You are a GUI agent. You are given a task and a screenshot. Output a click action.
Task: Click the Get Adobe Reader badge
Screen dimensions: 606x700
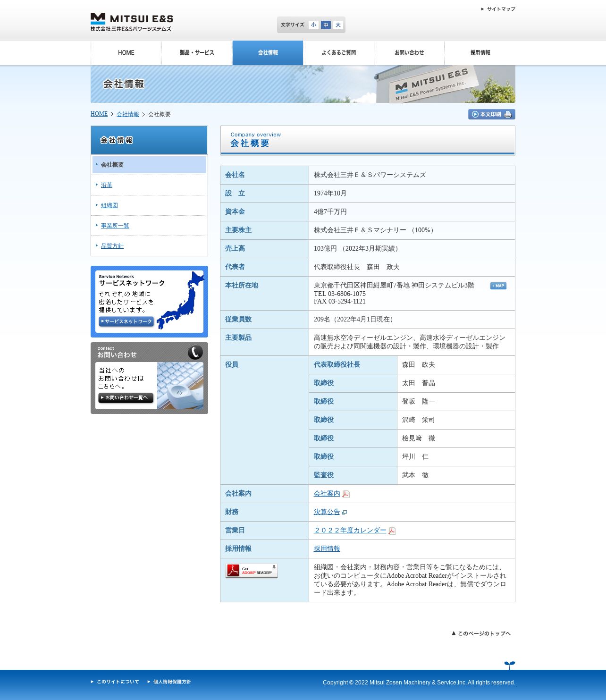point(252,571)
